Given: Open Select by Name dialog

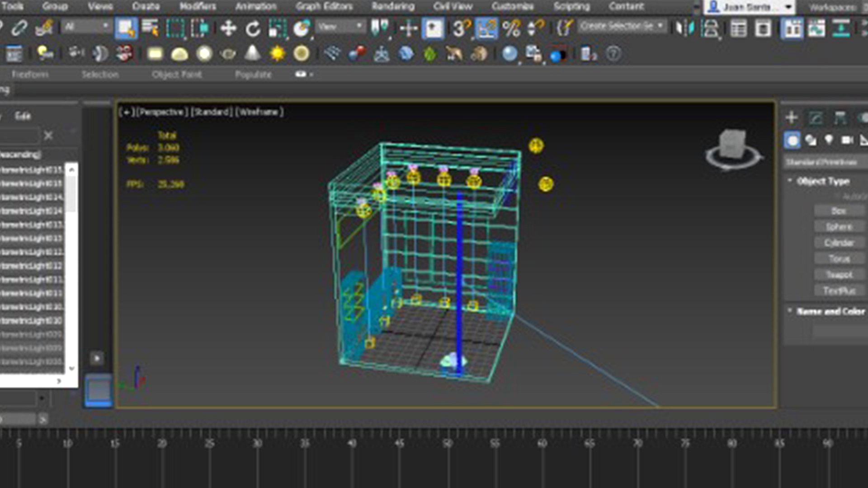Looking at the screenshot, I should point(151,28).
